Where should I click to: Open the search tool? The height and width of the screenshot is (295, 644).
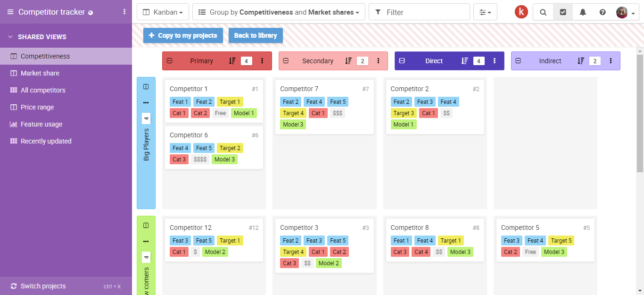click(543, 12)
